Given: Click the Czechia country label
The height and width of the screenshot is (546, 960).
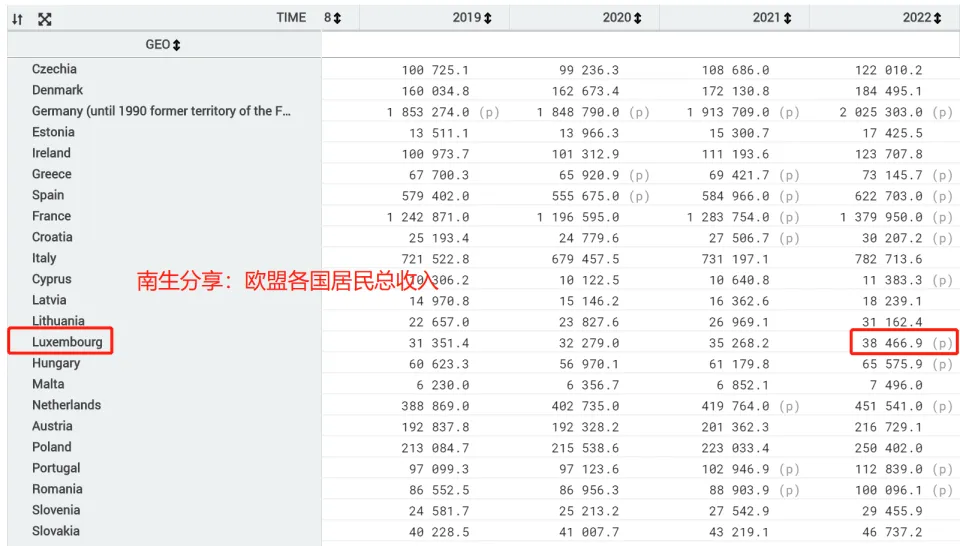Looking at the screenshot, I should tap(54, 69).
